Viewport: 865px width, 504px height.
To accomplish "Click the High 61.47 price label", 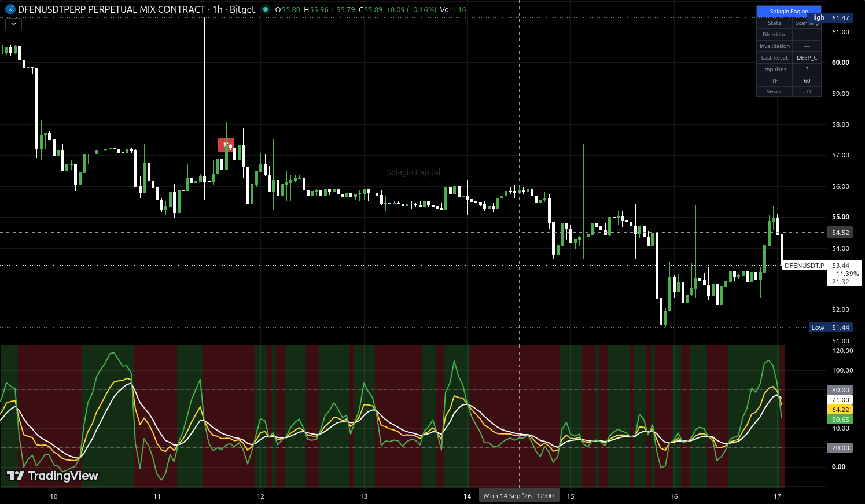I will coord(830,18).
